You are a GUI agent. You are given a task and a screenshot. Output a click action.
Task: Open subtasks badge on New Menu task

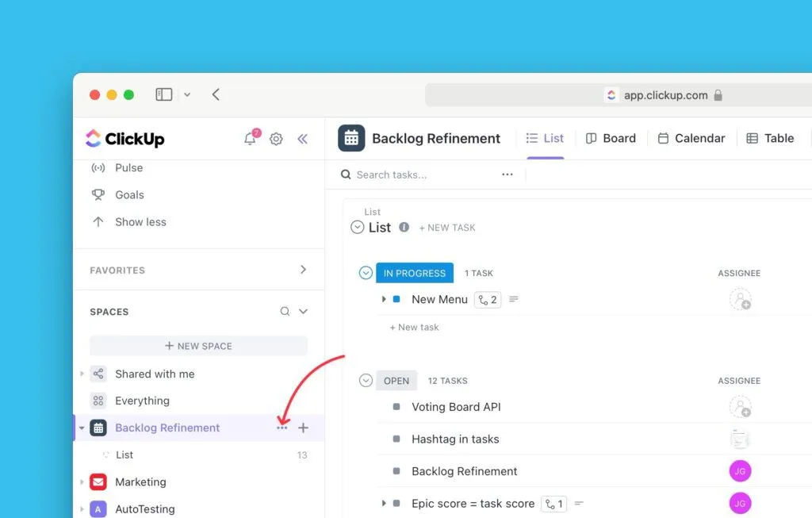click(487, 299)
